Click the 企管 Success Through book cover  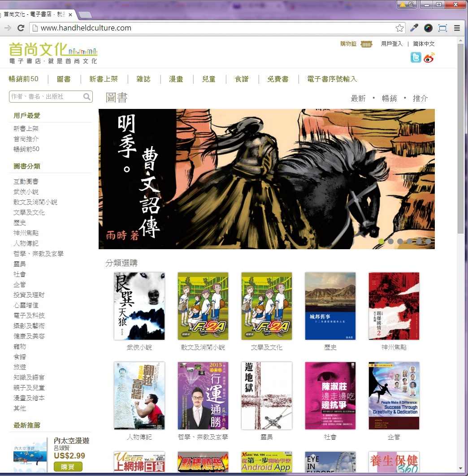click(394, 396)
